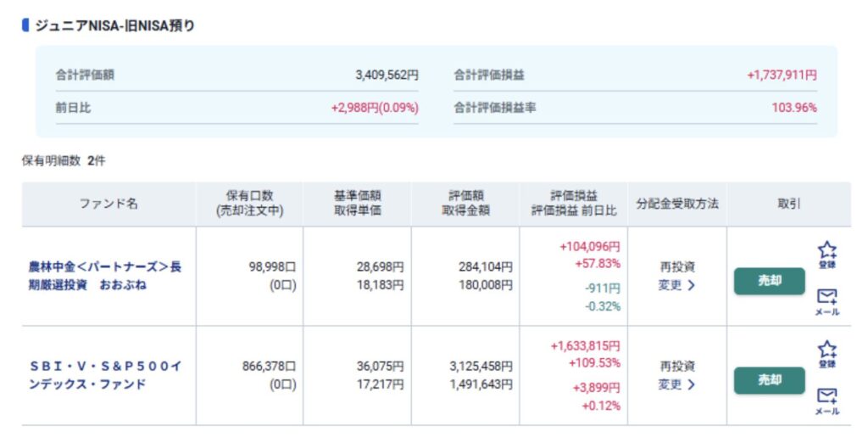This screenshot has height=437, width=868.
Task: Select the 評価額 取得金額 column header
Action: point(465,204)
